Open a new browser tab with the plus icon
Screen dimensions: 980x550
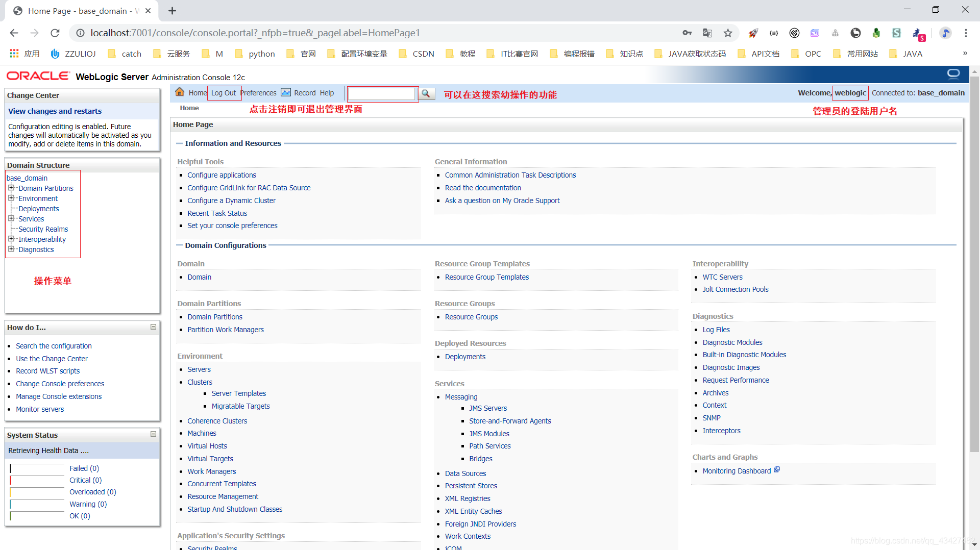(x=172, y=11)
